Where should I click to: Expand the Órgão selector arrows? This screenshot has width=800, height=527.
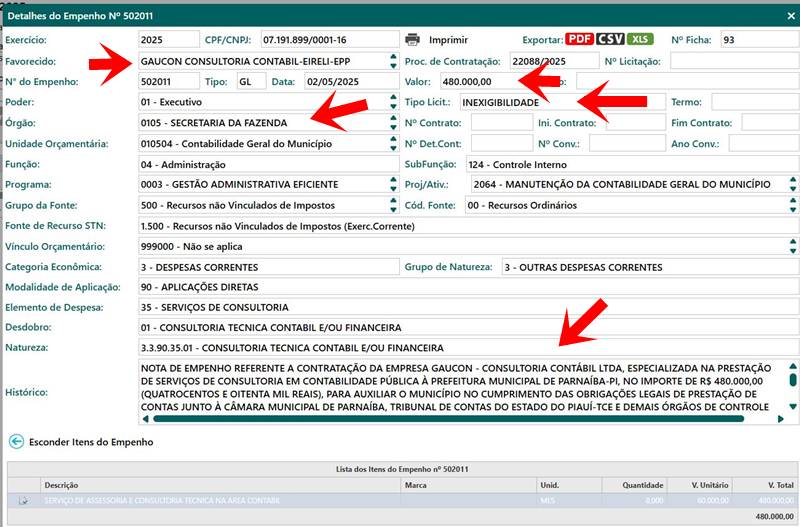393,123
